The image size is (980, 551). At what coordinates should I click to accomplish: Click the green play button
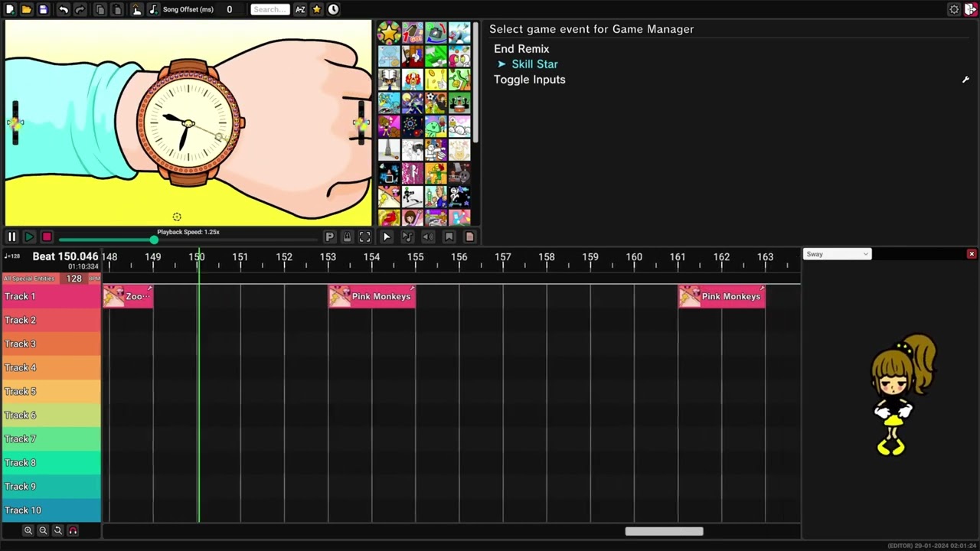point(29,237)
